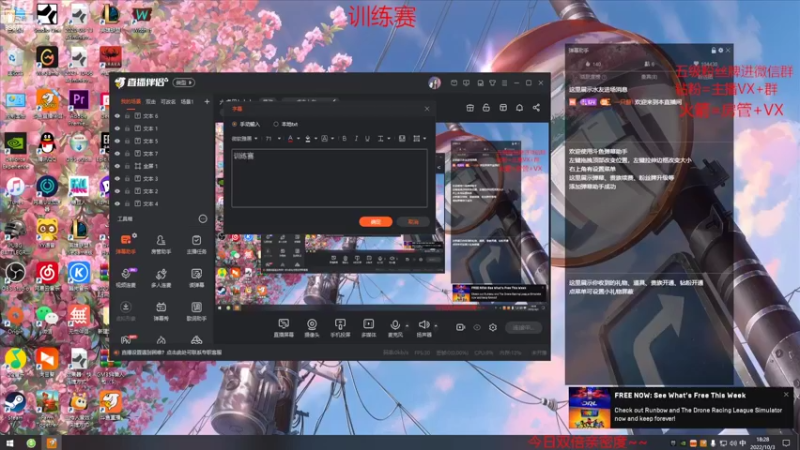
Task: Click the bottom status bar help link
Action: coord(171,352)
